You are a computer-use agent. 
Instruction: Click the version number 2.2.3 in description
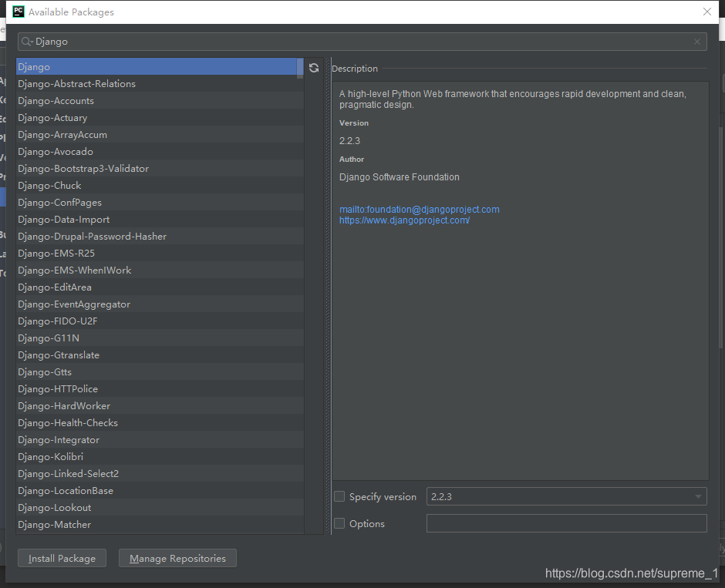pyautogui.click(x=349, y=141)
